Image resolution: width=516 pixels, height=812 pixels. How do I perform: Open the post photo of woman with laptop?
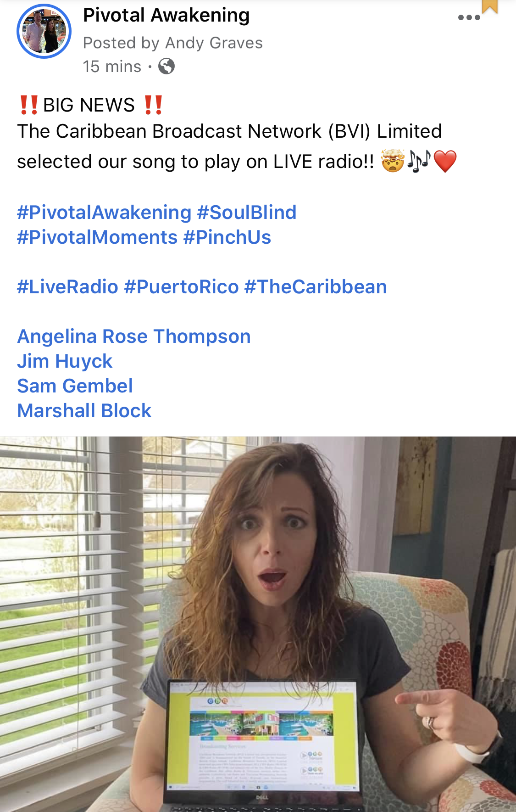pyautogui.click(x=258, y=624)
